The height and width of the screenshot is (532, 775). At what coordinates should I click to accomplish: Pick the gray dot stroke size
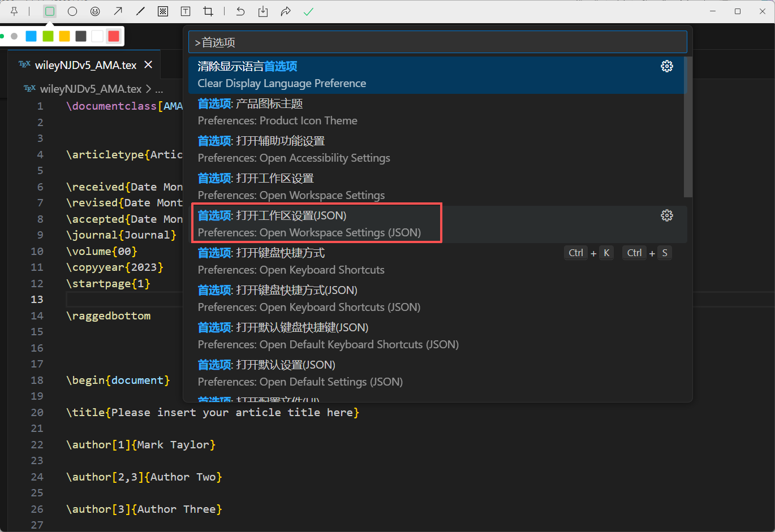point(14,36)
